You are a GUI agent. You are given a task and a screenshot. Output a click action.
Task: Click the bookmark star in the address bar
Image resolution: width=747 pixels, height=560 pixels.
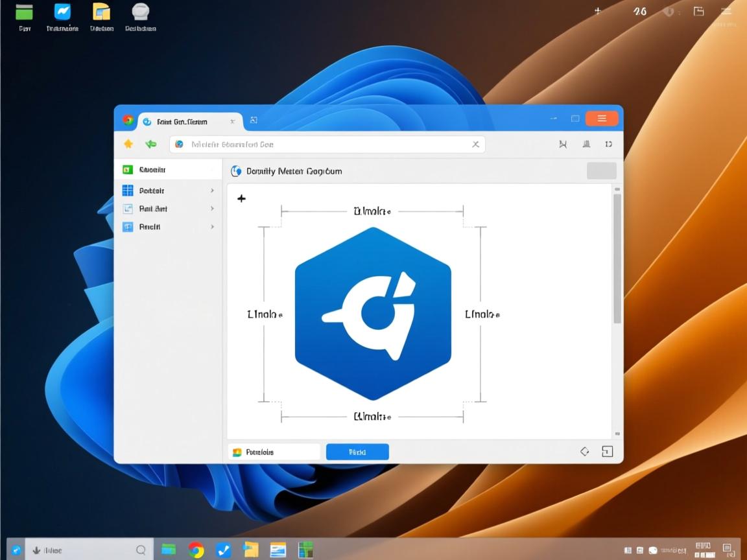coord(128,144)
